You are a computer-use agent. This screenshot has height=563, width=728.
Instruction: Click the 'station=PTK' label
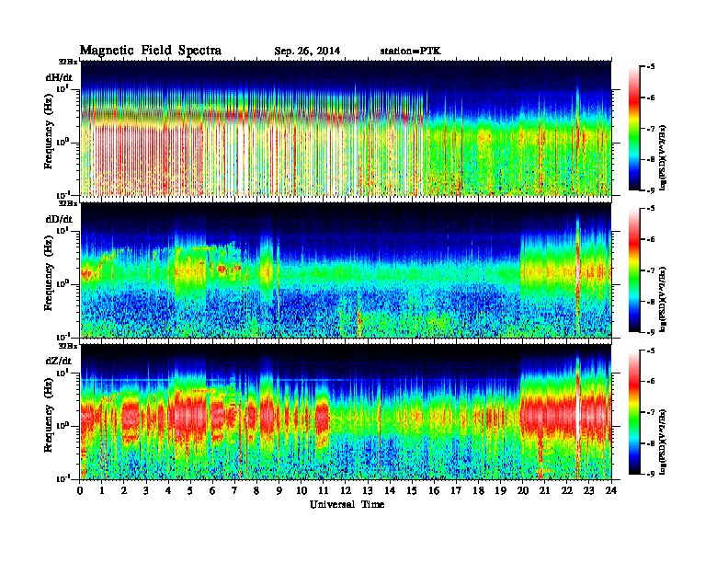pos(410,52)
